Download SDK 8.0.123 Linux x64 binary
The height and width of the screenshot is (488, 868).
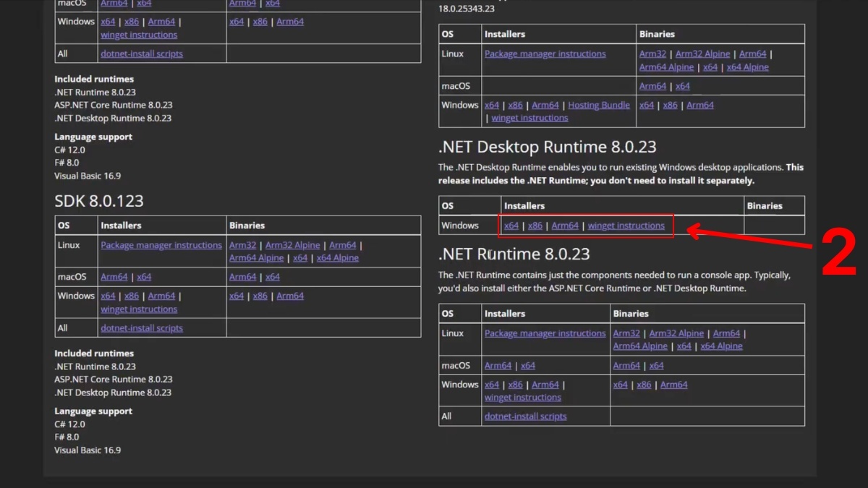[300, 258]
